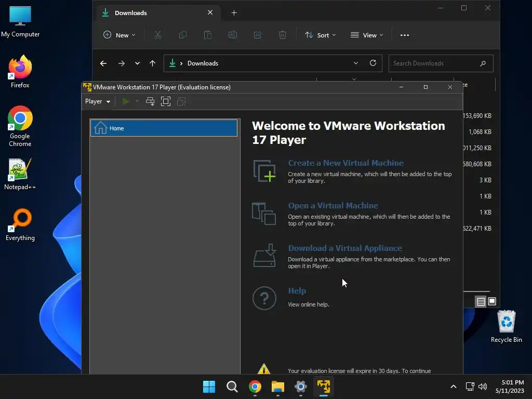Open the View dropdown in File Explorer
Screen dimensions: 532x399
click(x=367, y=35)
